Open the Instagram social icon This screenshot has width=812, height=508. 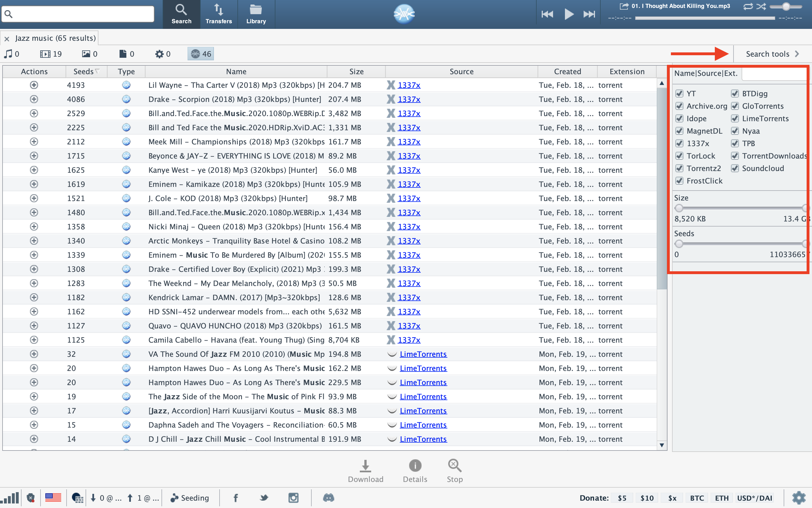point(294,498)
